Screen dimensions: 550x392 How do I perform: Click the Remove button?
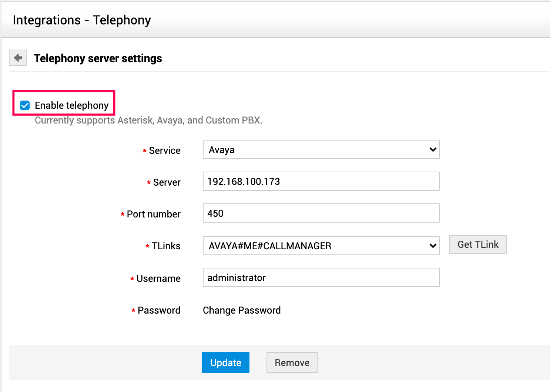click(292, 363)
